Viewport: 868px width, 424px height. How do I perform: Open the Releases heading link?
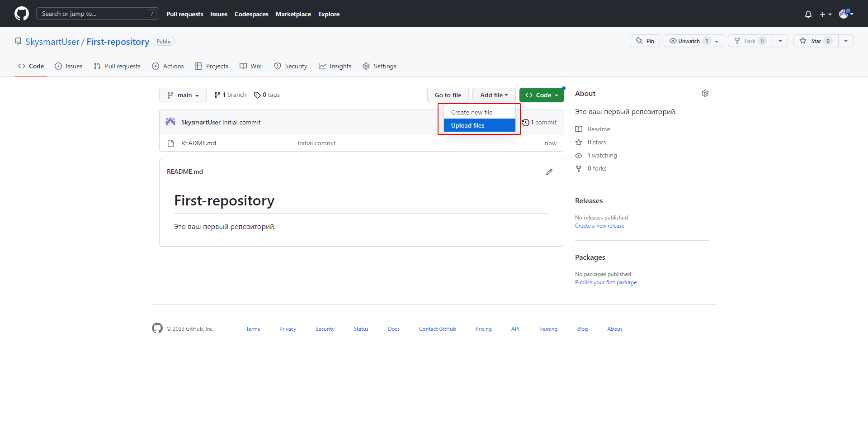pyautogui.click(x=589, y=200)
